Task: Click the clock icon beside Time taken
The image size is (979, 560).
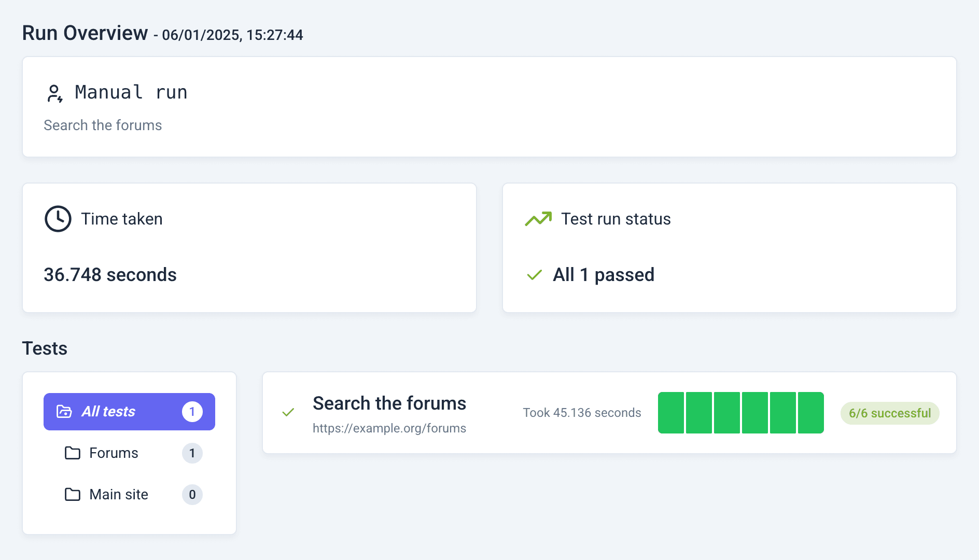Action: click(58, 218)
